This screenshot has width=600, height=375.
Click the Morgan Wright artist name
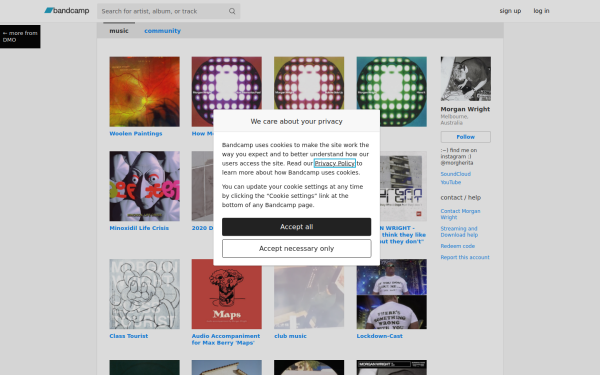click(x=465, y=109)
